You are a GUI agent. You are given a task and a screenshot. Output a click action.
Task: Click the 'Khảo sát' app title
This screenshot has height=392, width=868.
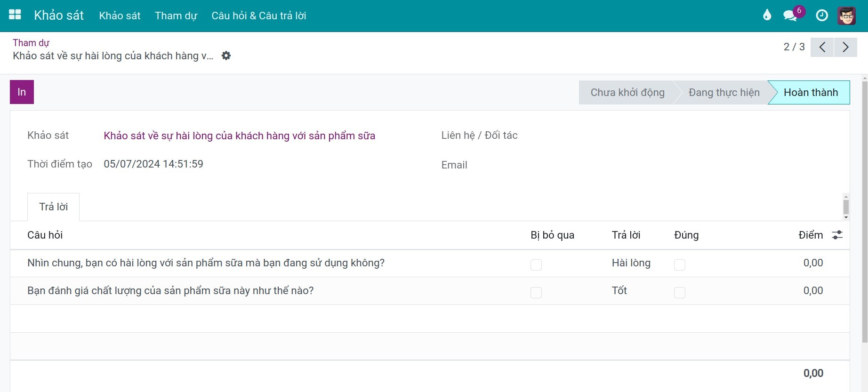coord(59,15)
